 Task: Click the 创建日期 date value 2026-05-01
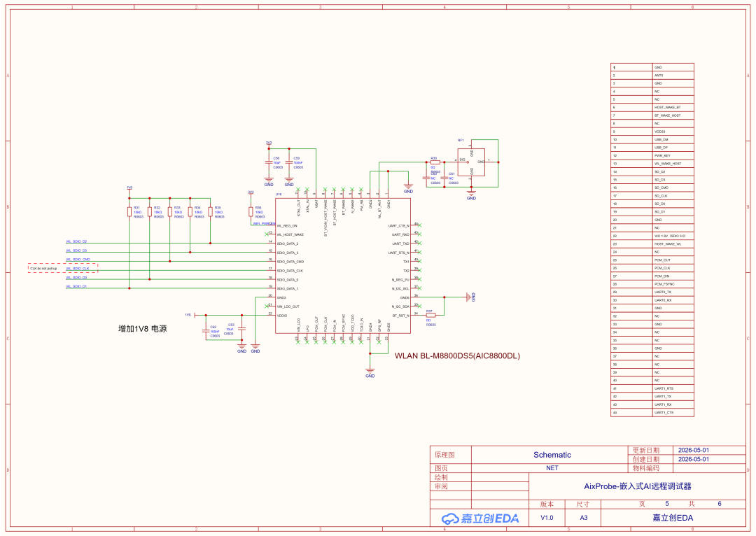693,459
